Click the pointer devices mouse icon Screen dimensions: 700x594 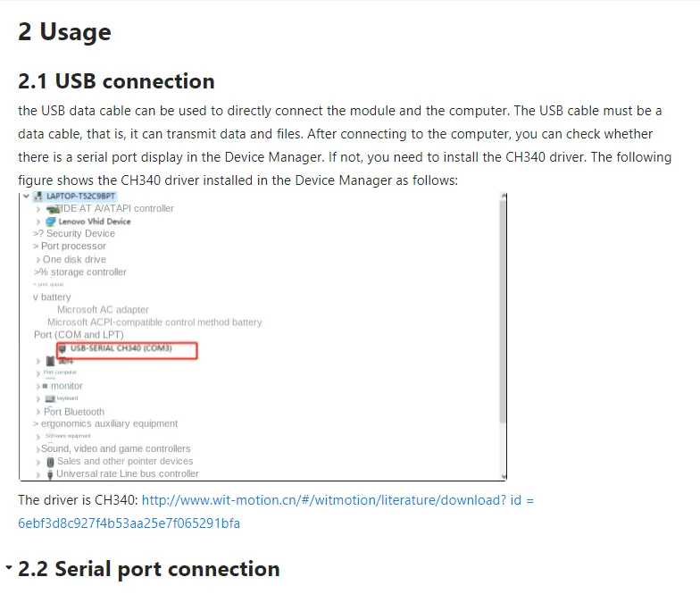(x=50, y=462)
